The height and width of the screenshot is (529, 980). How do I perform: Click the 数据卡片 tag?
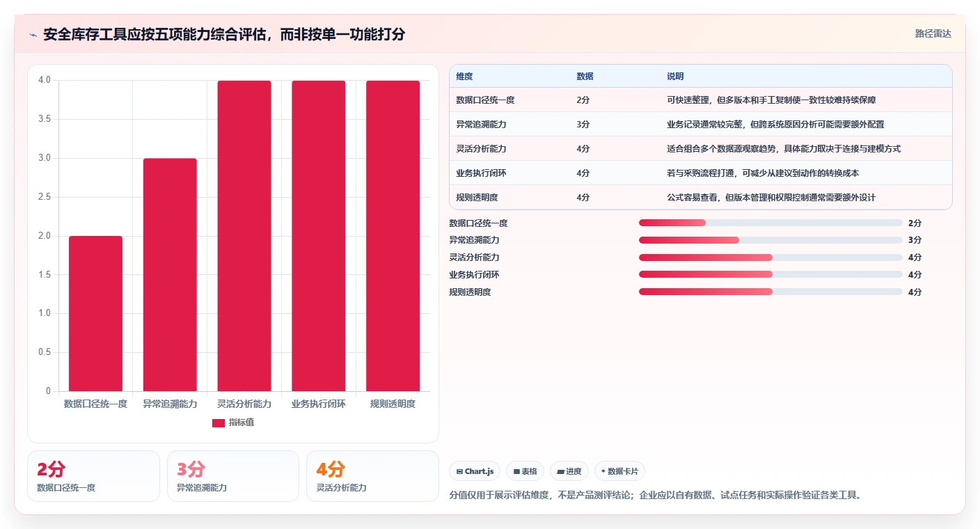(x=619, y=471)
